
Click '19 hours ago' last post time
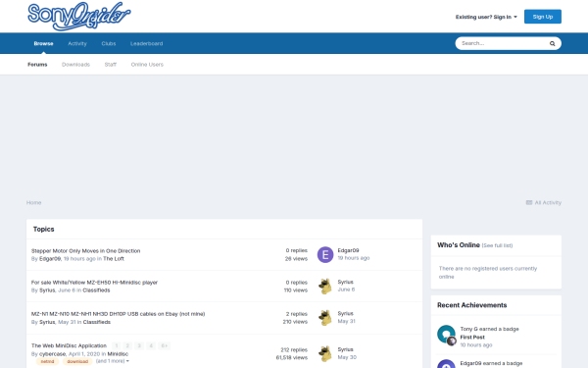point(353,258)
